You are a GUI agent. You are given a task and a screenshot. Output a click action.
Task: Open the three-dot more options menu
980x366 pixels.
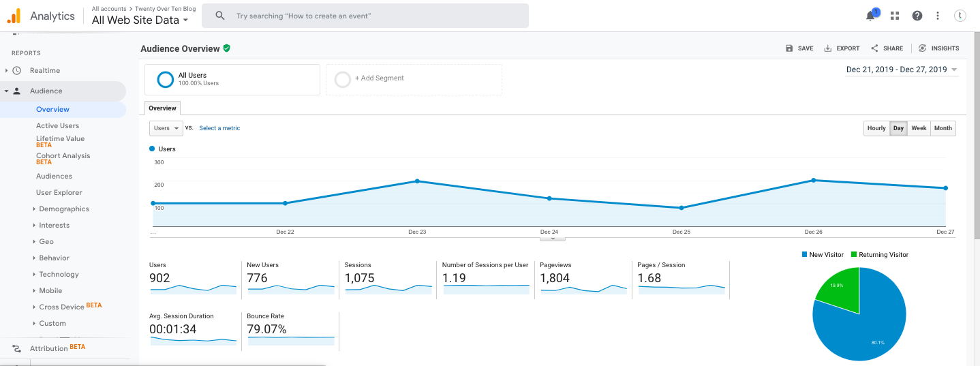coord(938,16)
